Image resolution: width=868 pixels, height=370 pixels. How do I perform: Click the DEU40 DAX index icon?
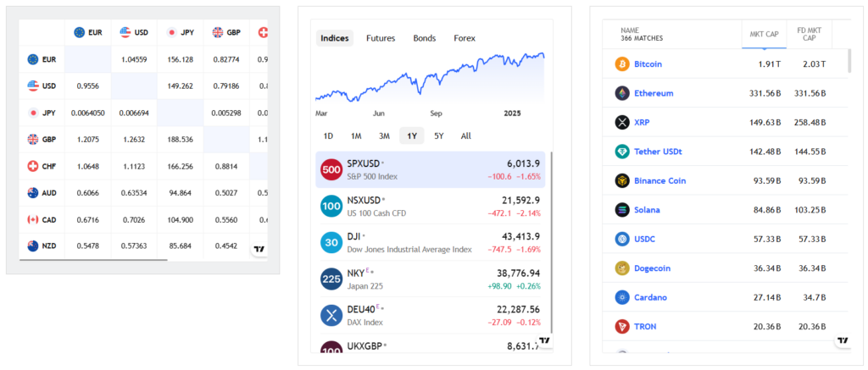(x=331, y=315)
